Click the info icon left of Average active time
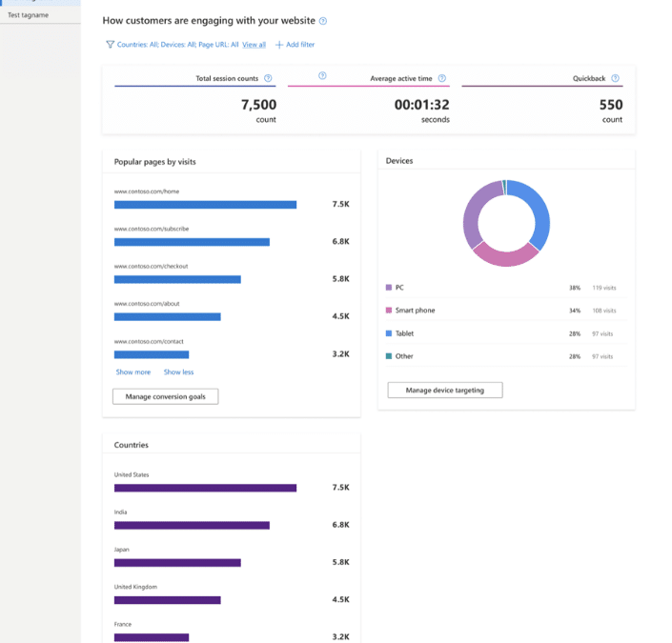Screen dimensions: 672x643 322,76
